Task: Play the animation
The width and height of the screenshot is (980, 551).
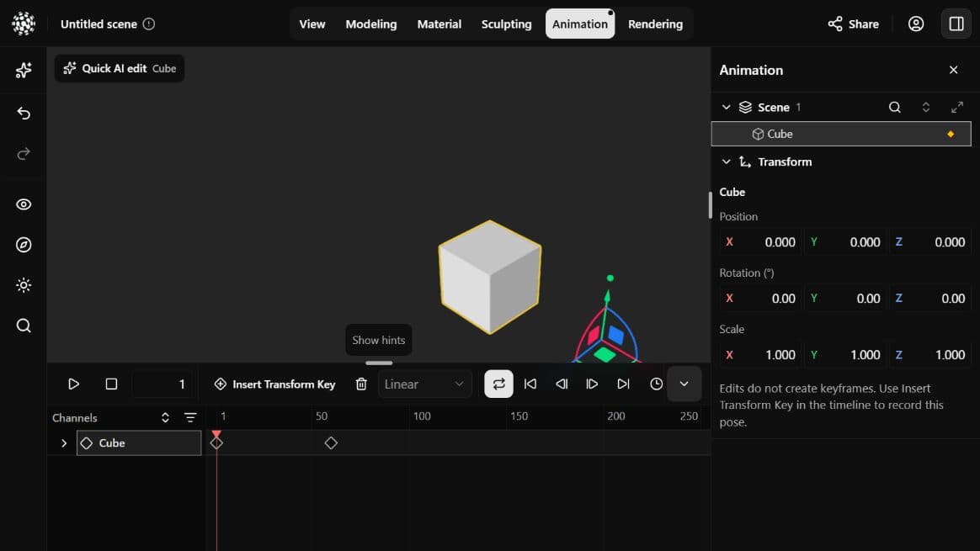Action: point(74,384)
